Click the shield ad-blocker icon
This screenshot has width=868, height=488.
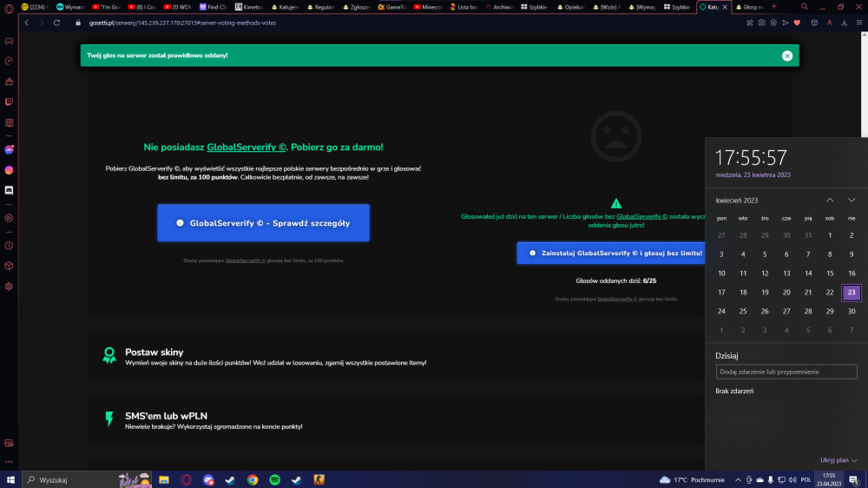(x=773, y=23)
